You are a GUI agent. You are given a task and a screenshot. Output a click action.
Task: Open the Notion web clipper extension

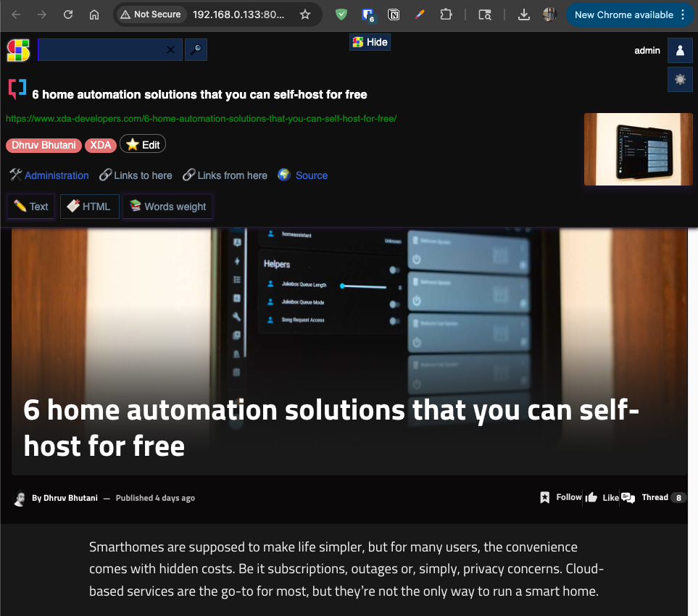tap(394, 14)
